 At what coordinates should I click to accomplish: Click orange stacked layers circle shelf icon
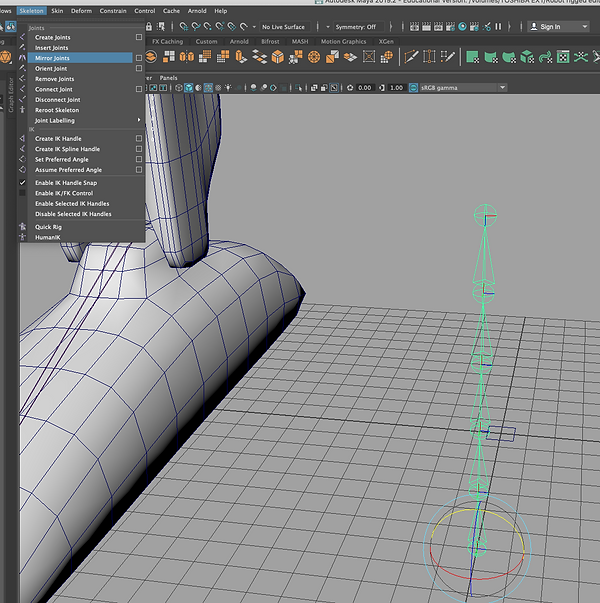click(151, 57)
